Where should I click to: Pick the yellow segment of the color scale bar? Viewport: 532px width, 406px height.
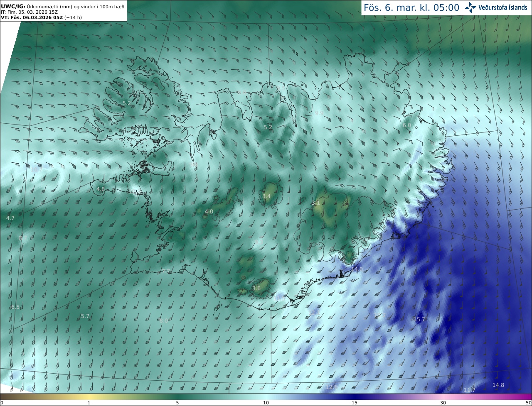(x=89, y=396)
